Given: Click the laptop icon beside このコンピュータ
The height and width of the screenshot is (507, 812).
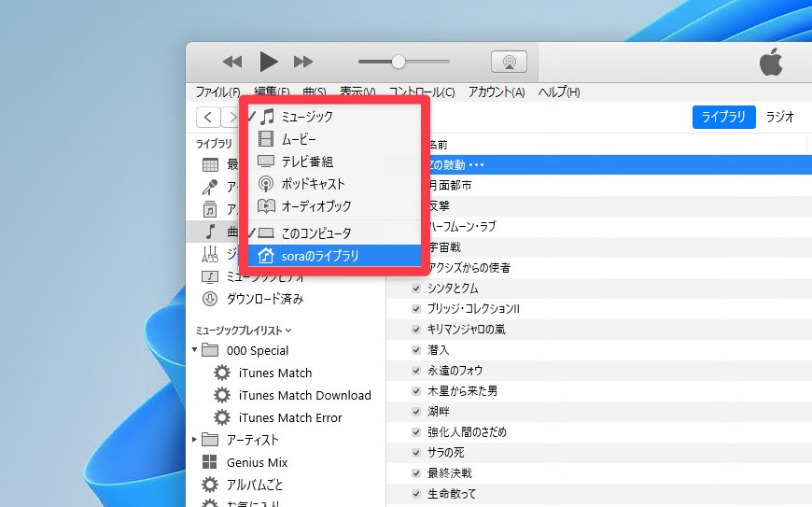Looking at the screenshot, I should point(266,233).
